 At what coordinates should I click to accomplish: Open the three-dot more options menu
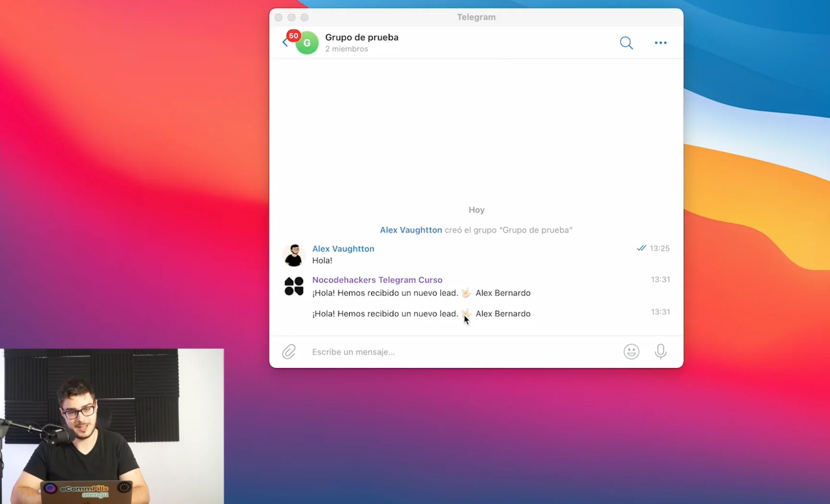(x=660, y=43)
